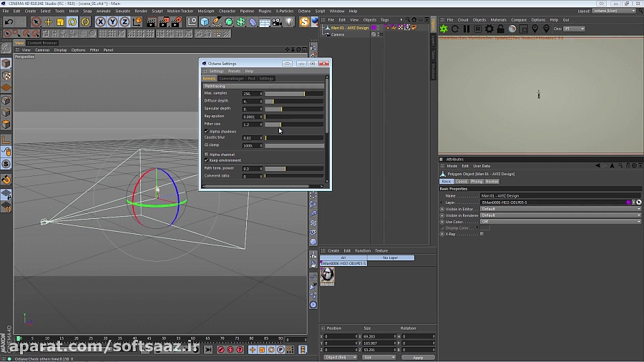This screenshot has height=362, width=644.
Task: Select the Move tool
Action: click(48, 21)
